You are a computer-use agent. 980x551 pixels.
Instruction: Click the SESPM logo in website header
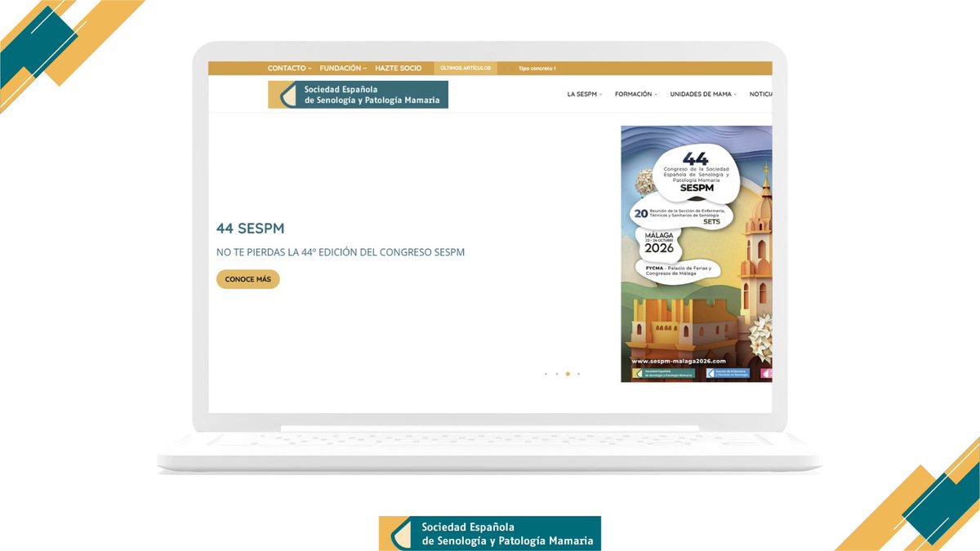[x=358, y=95]
